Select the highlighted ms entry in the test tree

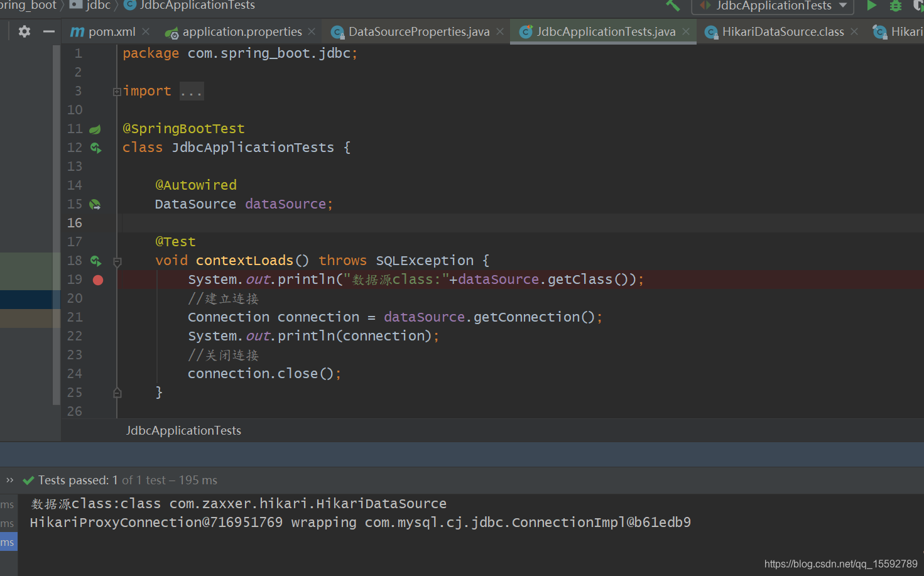[x=8, y=542]
